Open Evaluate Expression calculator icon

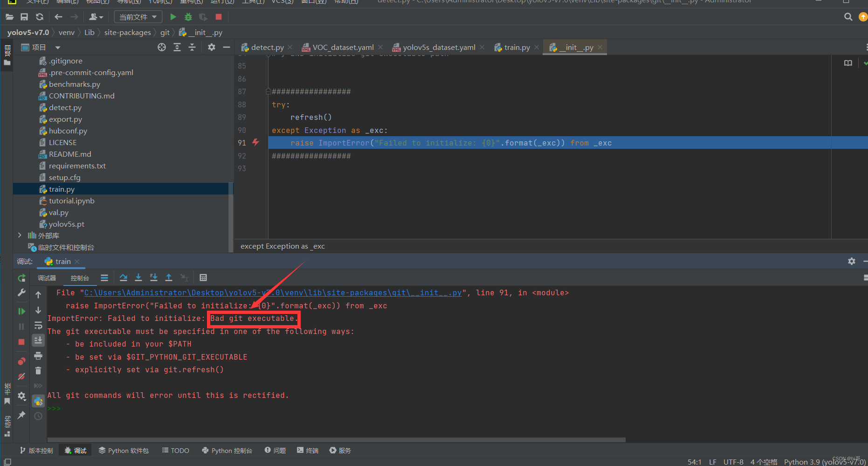[x=203, y=278]
